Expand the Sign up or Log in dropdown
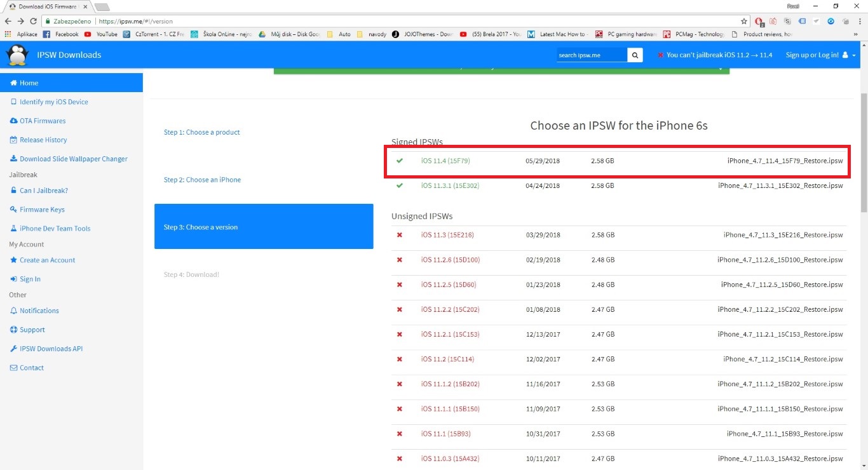 point(820,55)
